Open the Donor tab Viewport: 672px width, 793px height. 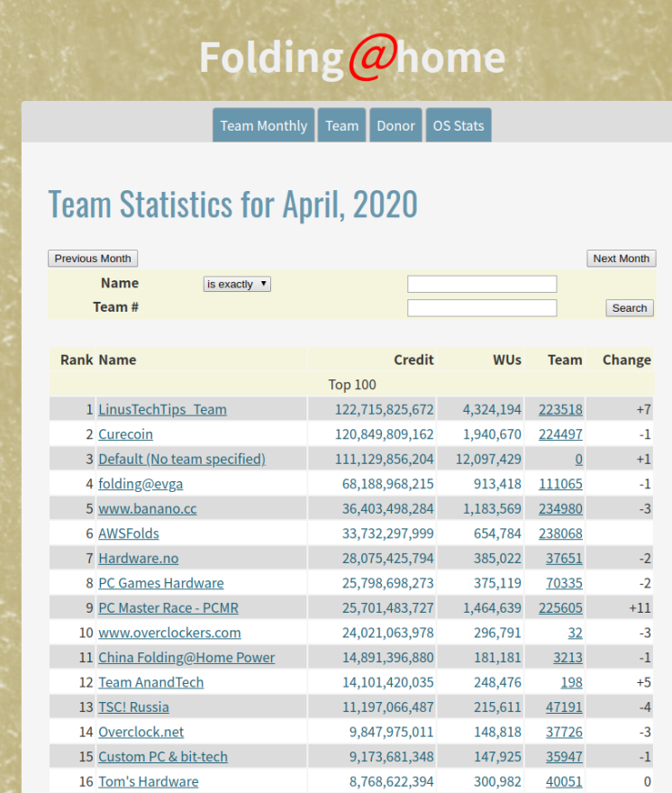pyautogui.click(x=395, y=125)
